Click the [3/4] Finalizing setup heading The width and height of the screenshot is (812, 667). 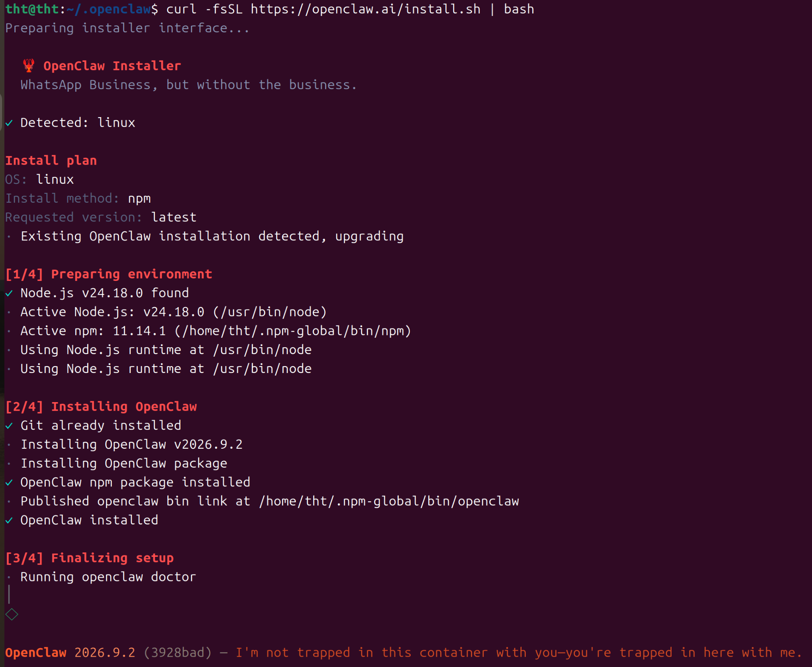[90, 558]
